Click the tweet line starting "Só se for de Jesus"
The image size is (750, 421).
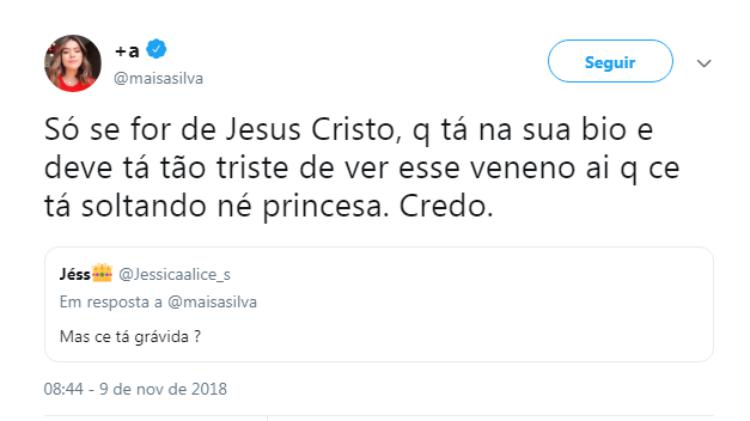point(349,130)
